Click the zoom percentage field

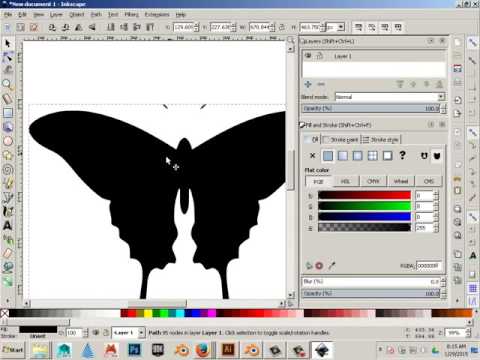tap(454, 333)
